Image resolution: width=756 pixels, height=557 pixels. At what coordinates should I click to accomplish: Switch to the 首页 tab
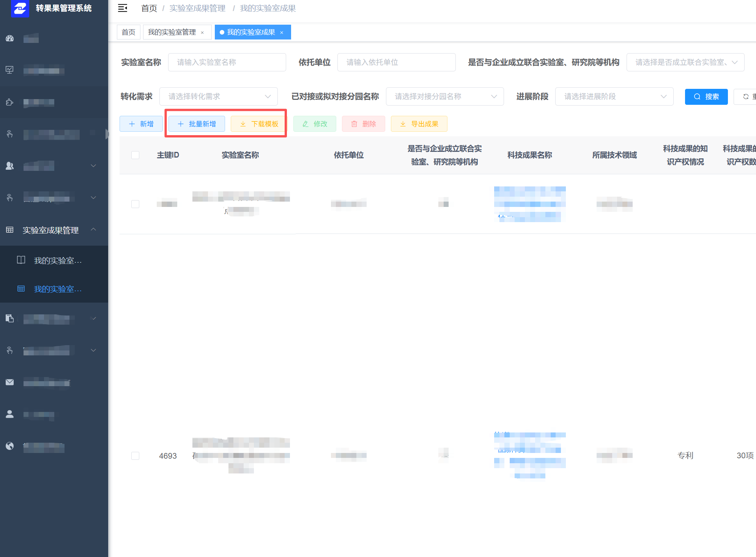pos(128,32)
